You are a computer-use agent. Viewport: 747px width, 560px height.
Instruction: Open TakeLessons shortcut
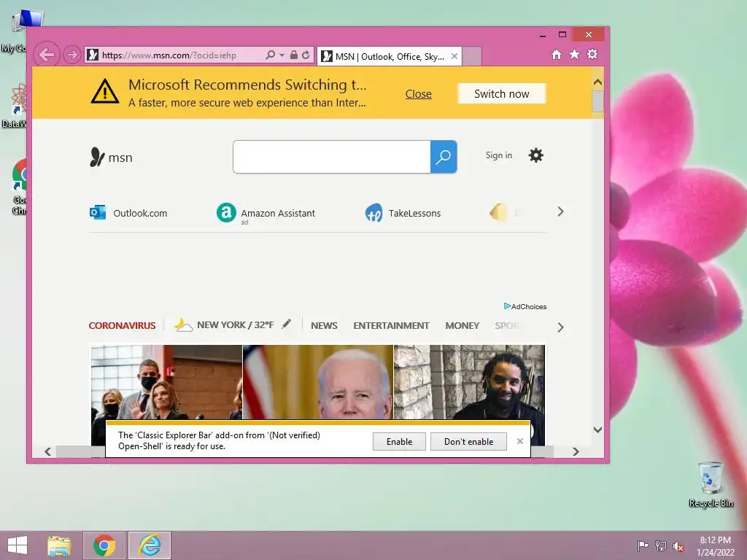(403, 213)
